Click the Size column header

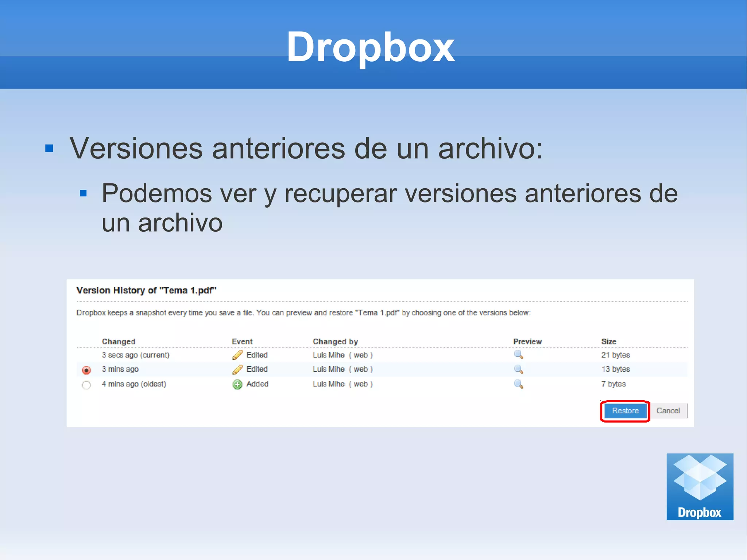click(x=609, y=341)
